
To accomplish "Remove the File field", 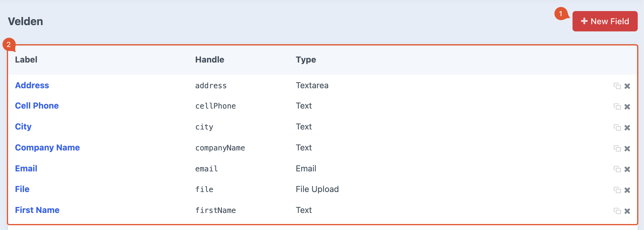I will tap(627, 190).
